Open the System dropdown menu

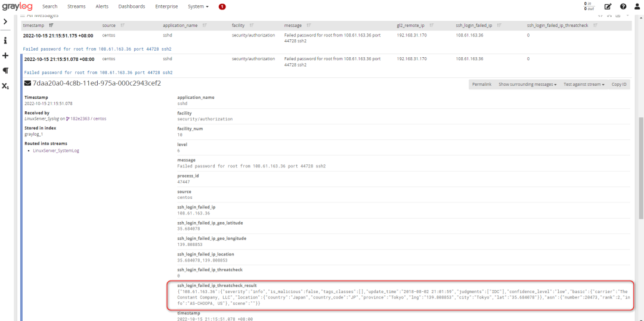[x=198, y=7]
